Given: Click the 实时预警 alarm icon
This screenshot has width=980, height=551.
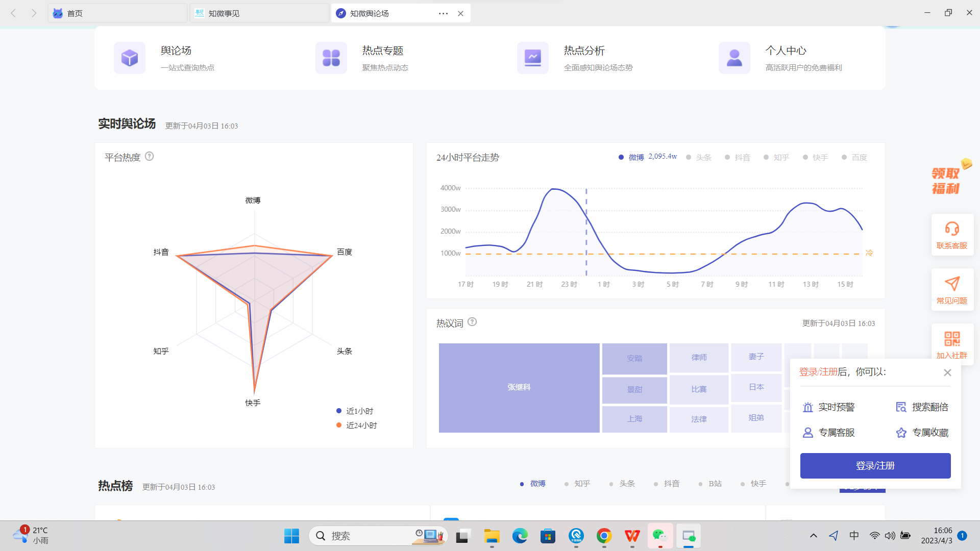Looking at the screenshot, I should click(807, 407).
